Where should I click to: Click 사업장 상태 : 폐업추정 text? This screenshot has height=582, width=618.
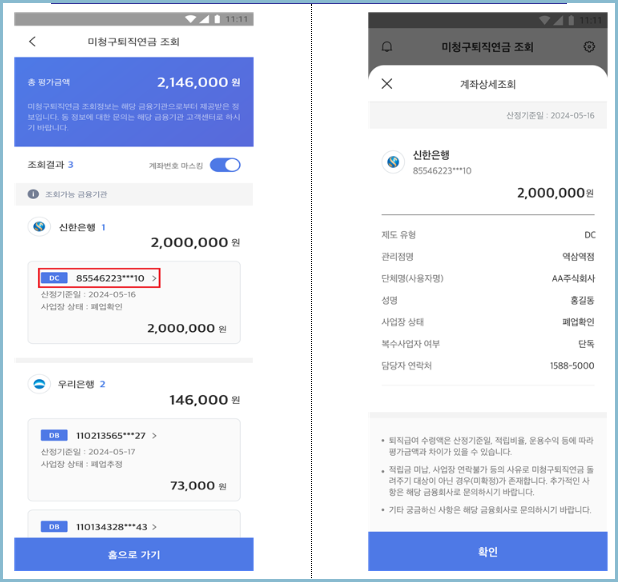82,464
